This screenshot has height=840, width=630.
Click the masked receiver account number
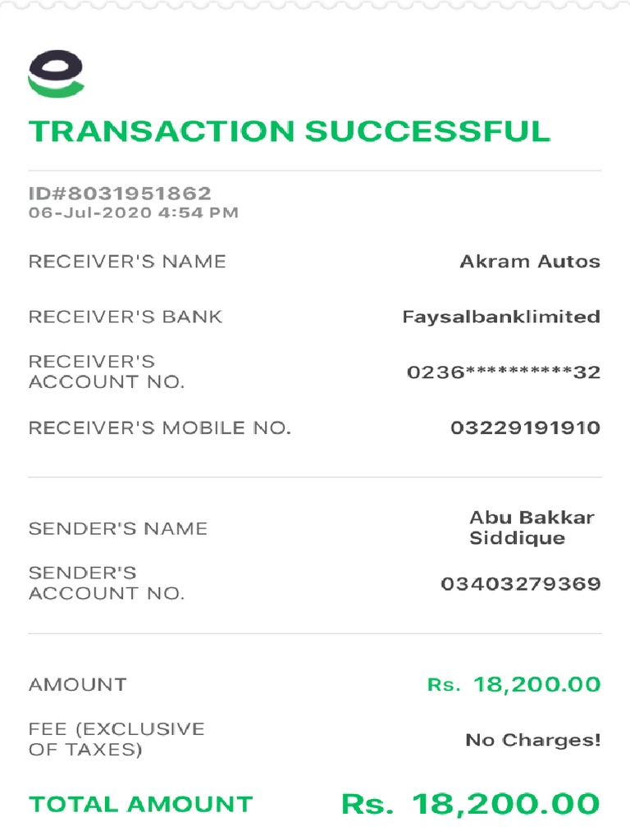tap(503, 372)
